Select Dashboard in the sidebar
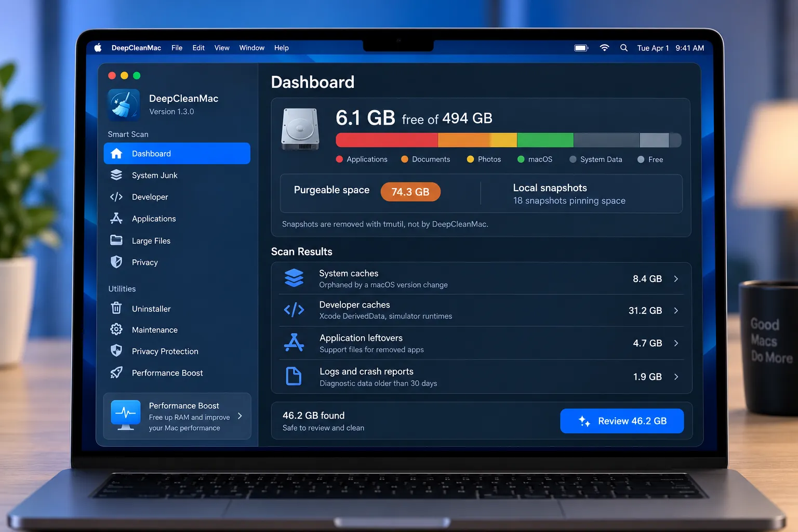The width and height of the screenshot is (798, 532). pyautogui.click(x=177, y=153)
